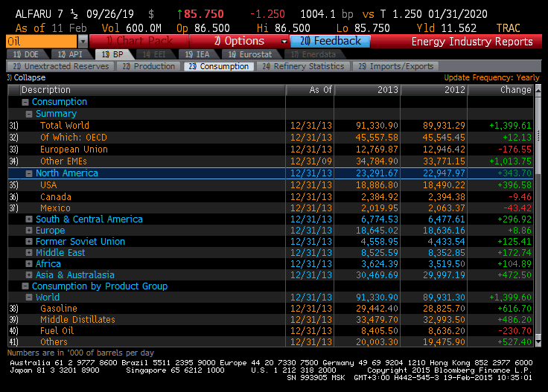Click the ALFARU 7 ½ security name
Screen dimensions: 548x392
click(46, 14)
